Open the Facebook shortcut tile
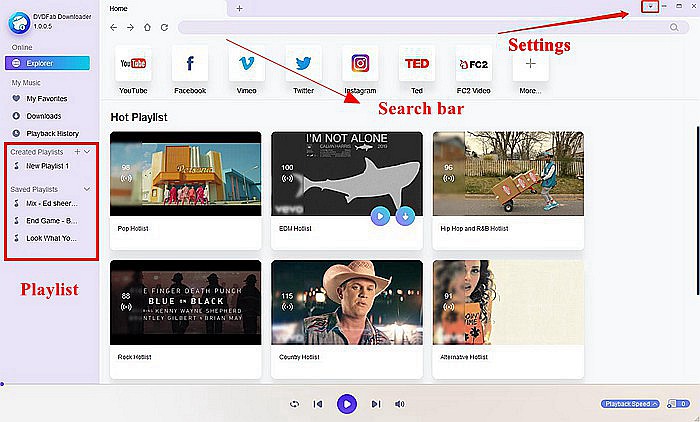The height and width of the screenshot is (422, 700). (x=190, y=63)
